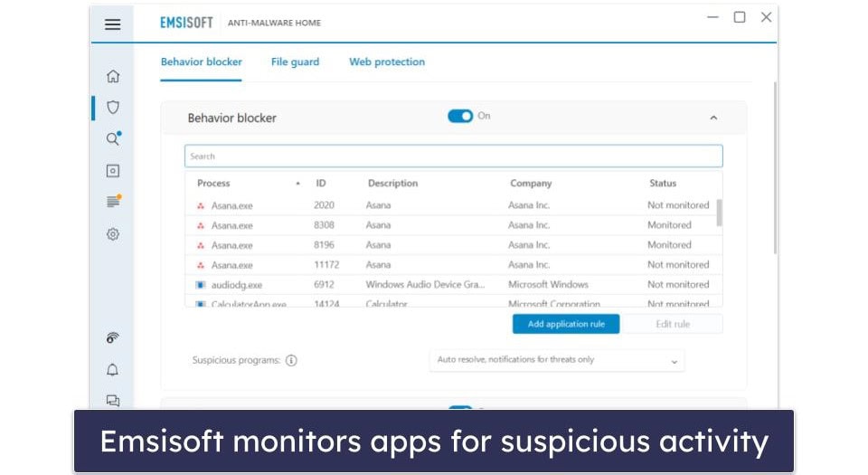Open the Quarantine icon in sidebar
The height and width of the screenshot is (475, 868).
click(113, 170)
